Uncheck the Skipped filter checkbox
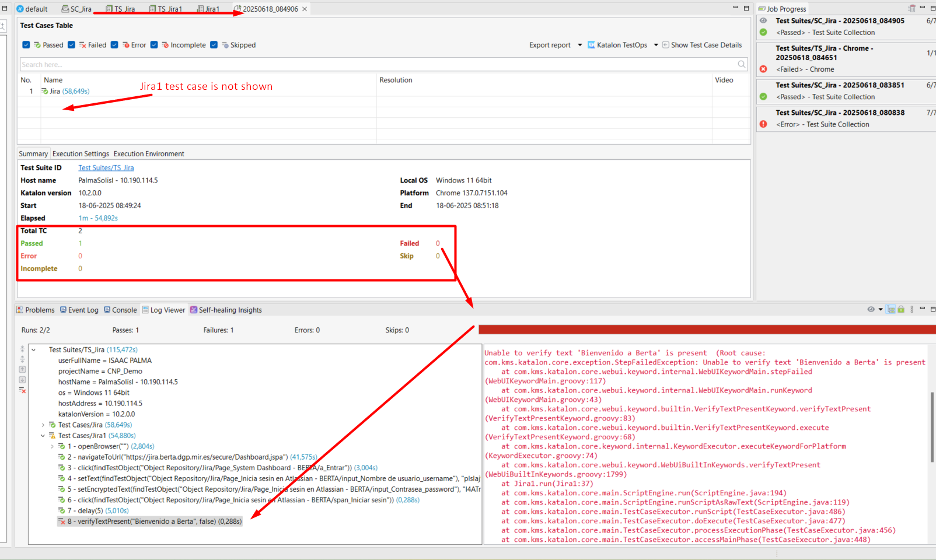936x560 pixels. (x=214, y=45)
